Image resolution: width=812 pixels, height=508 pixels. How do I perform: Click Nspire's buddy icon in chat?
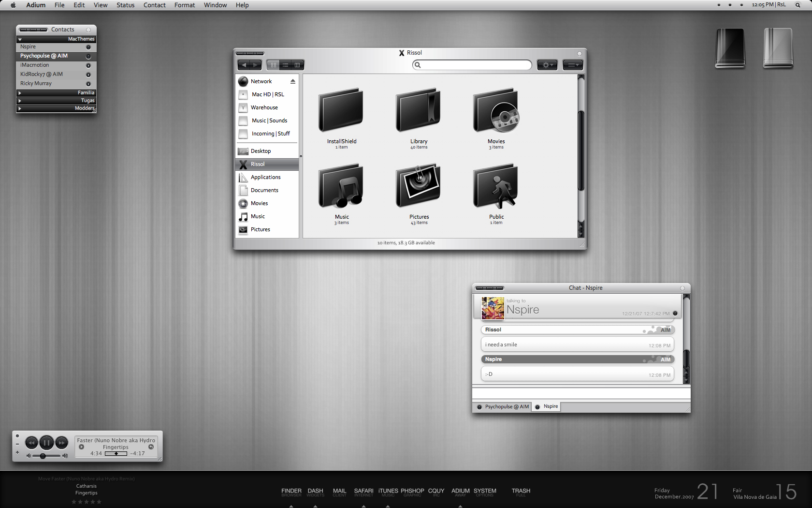[493, 308]
